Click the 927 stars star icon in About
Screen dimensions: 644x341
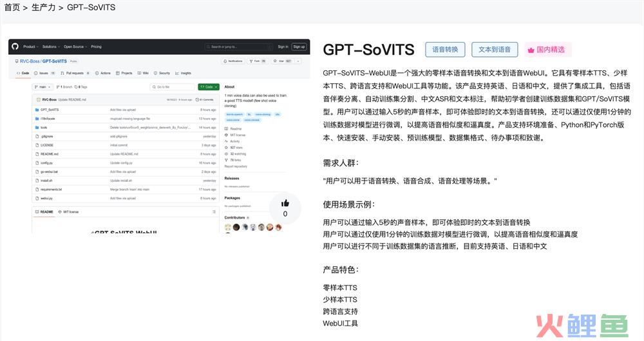click(x=226, y=147)
